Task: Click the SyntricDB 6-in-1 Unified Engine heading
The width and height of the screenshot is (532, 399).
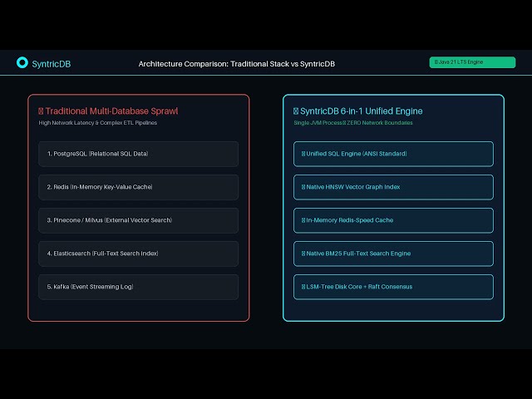Action: 358,111
